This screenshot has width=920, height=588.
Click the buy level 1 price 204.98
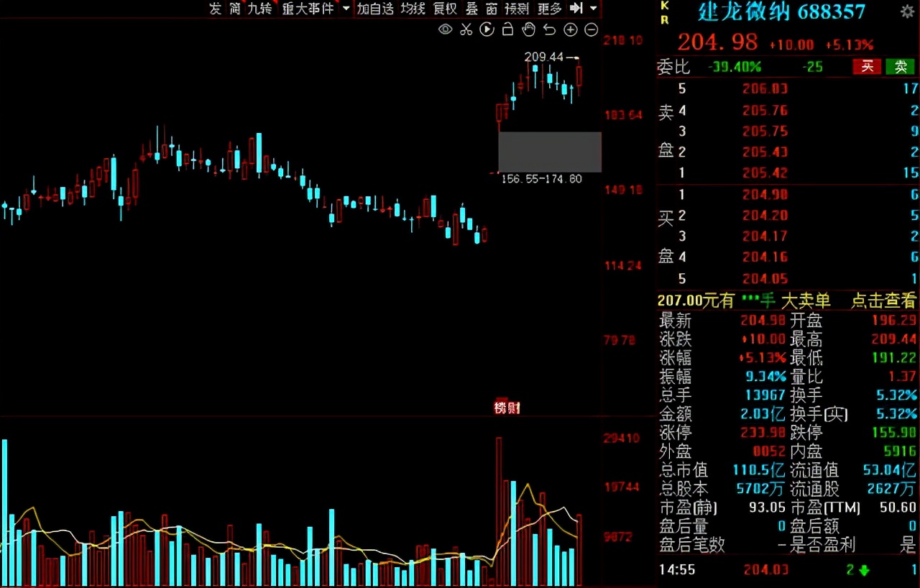pyautogui.click(x=765, y=194)
